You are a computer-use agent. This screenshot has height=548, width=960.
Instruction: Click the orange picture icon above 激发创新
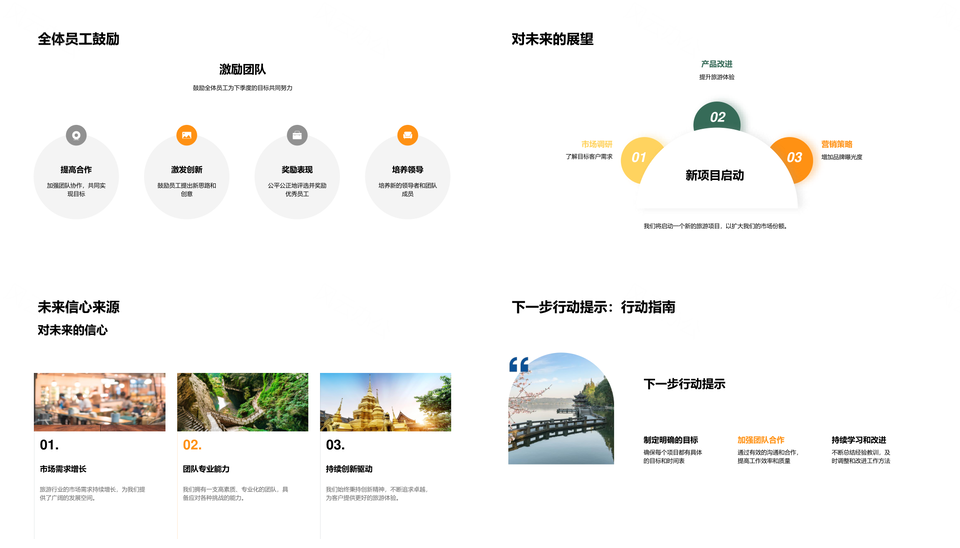click(x=187, y=135)
